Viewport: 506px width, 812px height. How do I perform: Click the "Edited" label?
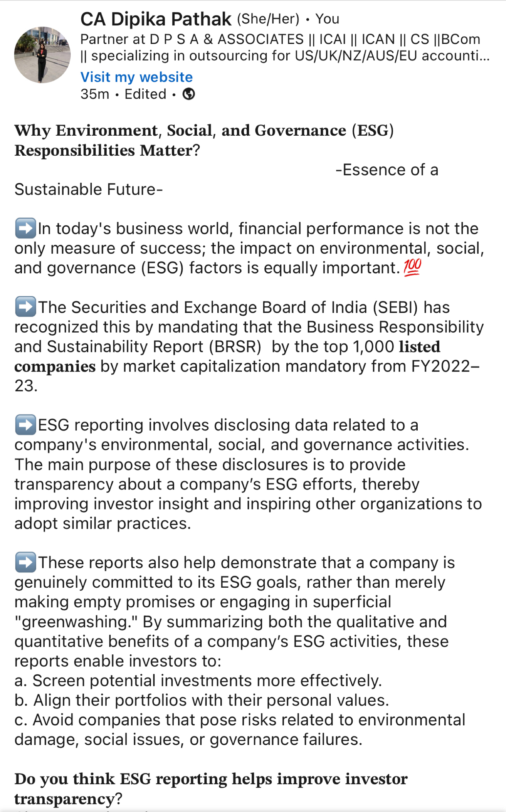pyautogui.click(x=146, y=94)
